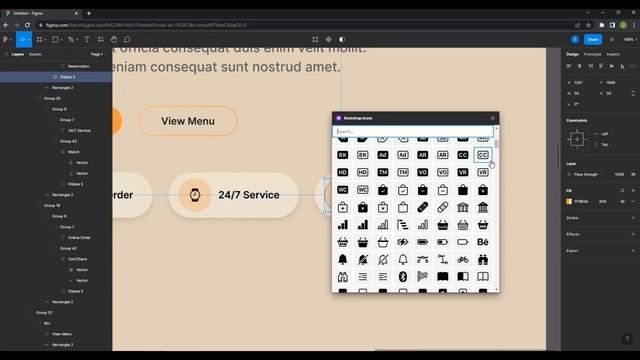Click the Align bottom icon

(622, 66)
